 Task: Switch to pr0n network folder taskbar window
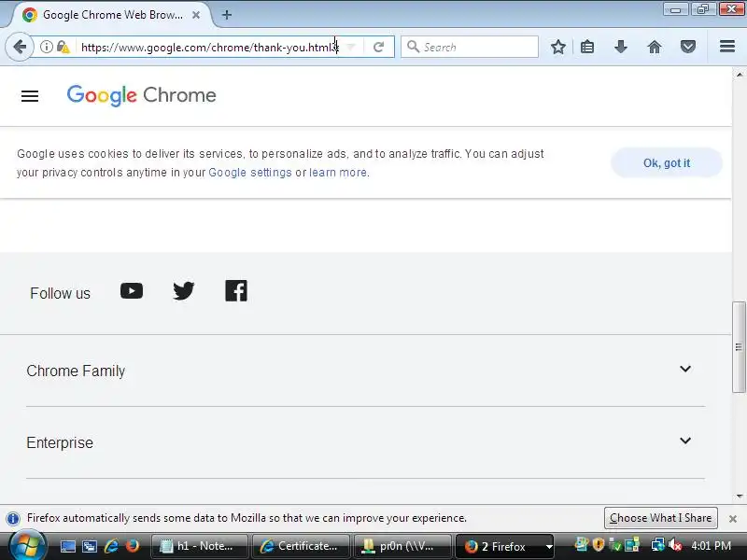point(402,546)
